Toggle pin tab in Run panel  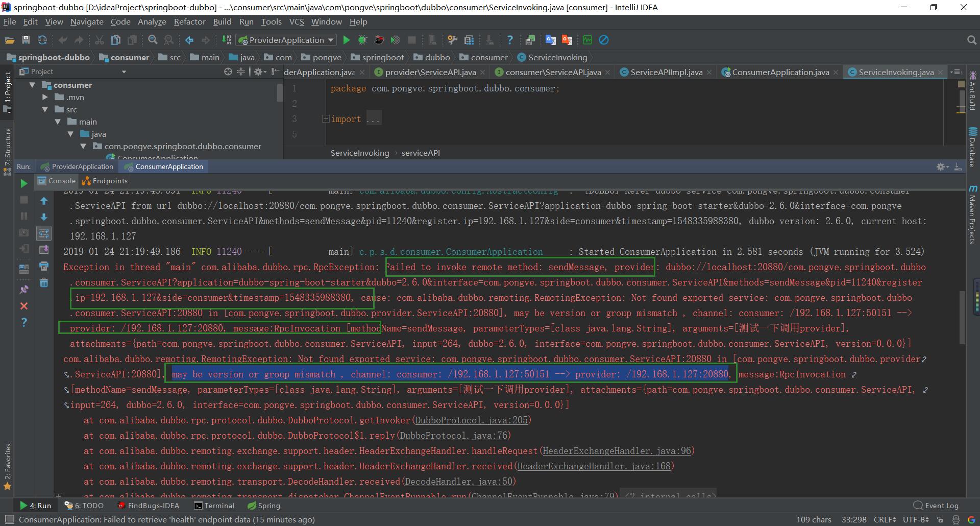coord(23,290)
